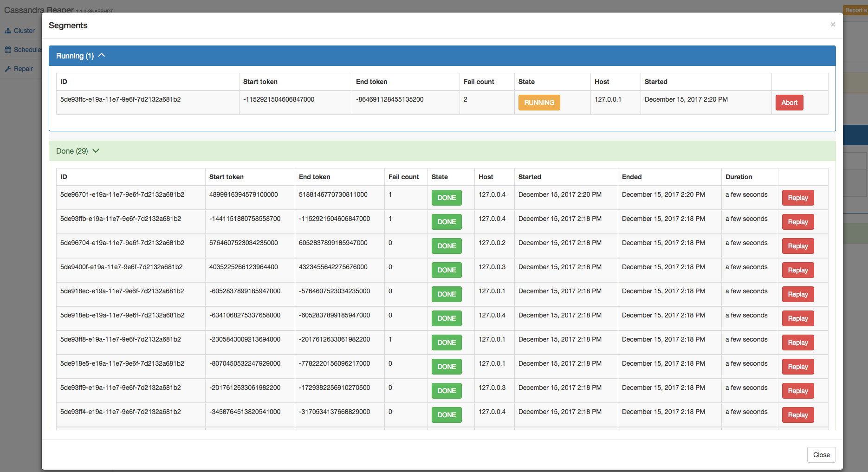The image size is (868, 472).
Task: Replay segment 5de96704
Action: point(798,246)
